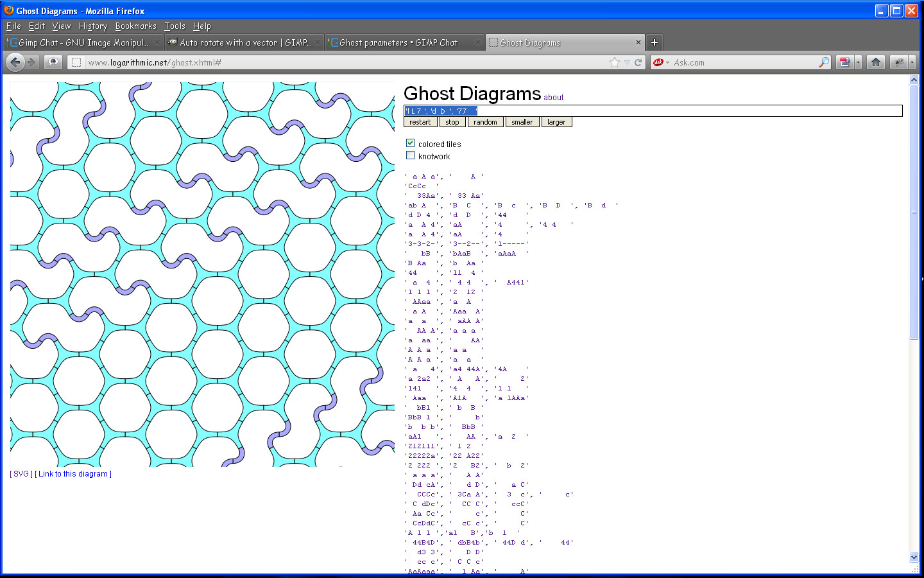Go back with the browser back arrow
The width and height of the screenshot is (924, 578).
point(15,62)
